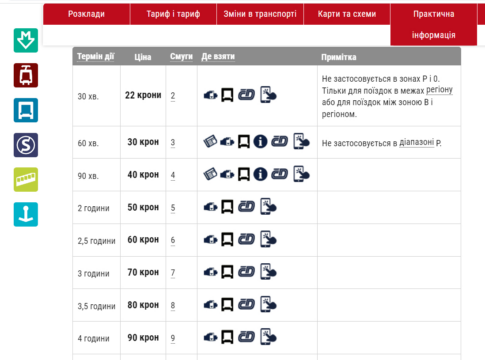Open the Розклади menu tab
Image resolution: width=485 pixels, height=360 pixels.
coord(86,14)
